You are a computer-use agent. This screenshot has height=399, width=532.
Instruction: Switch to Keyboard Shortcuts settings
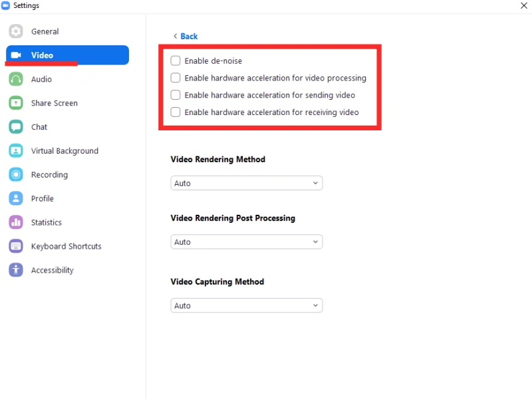(66, 247)
